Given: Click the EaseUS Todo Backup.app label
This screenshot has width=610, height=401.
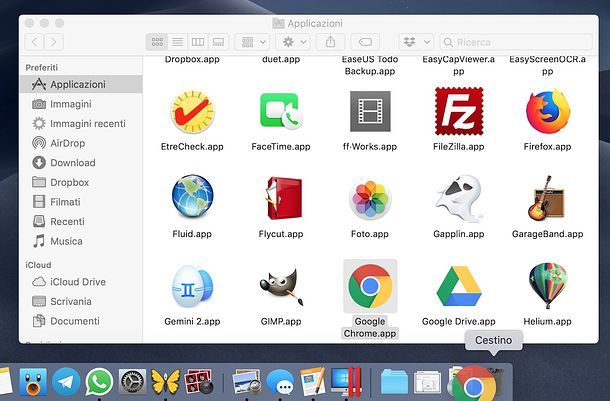Looking at the screenshot, I should [x=370, y=65].
